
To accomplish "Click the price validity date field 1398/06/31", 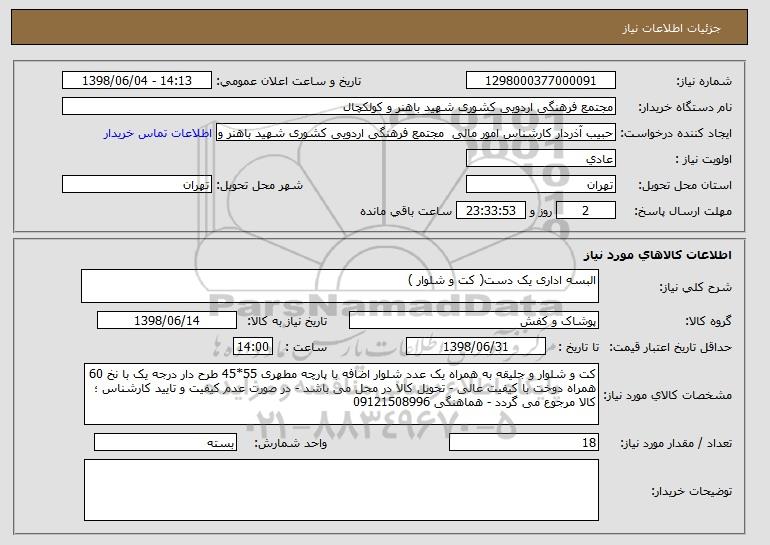I will 476,347.
